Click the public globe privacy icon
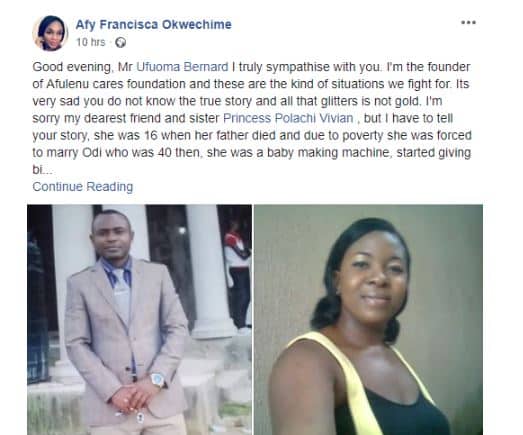523x435 pixels. coord(120,42)
